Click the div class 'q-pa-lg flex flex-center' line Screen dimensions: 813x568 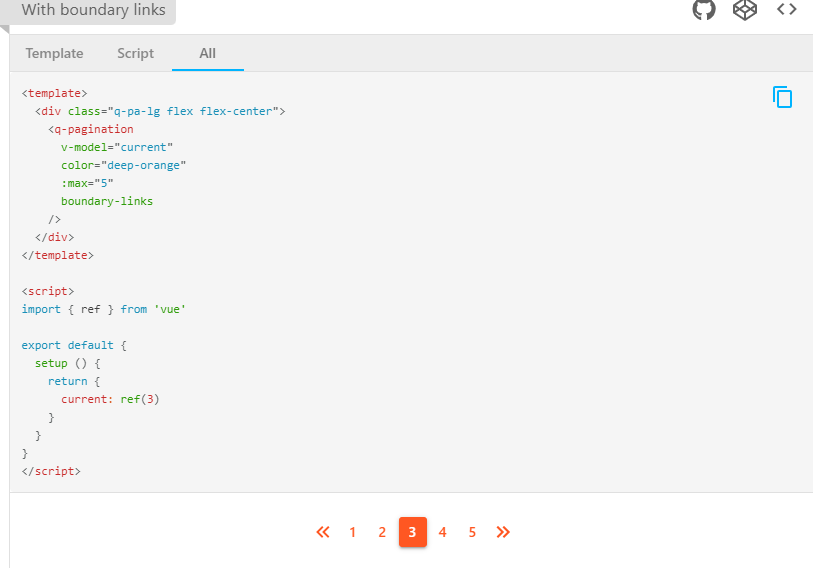click(x=160, y=111)
